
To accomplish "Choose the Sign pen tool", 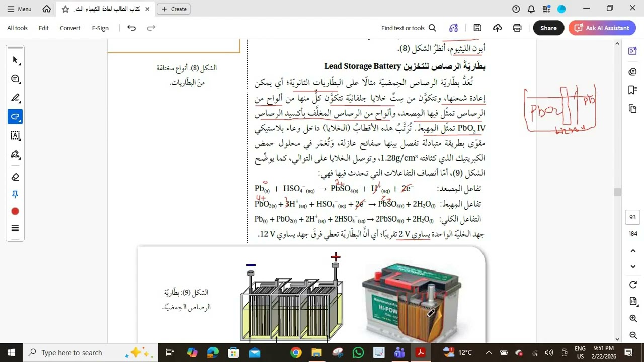I will 15,154.
